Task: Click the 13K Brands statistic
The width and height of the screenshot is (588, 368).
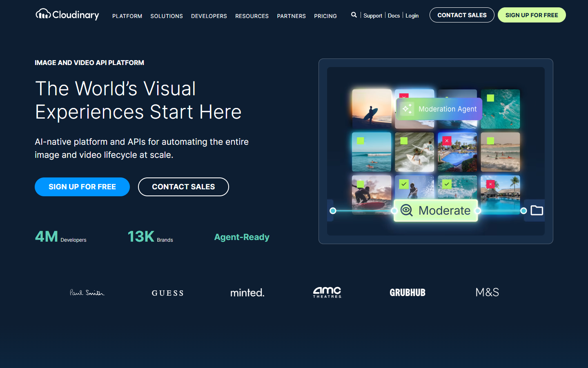Action: point(150,237)
